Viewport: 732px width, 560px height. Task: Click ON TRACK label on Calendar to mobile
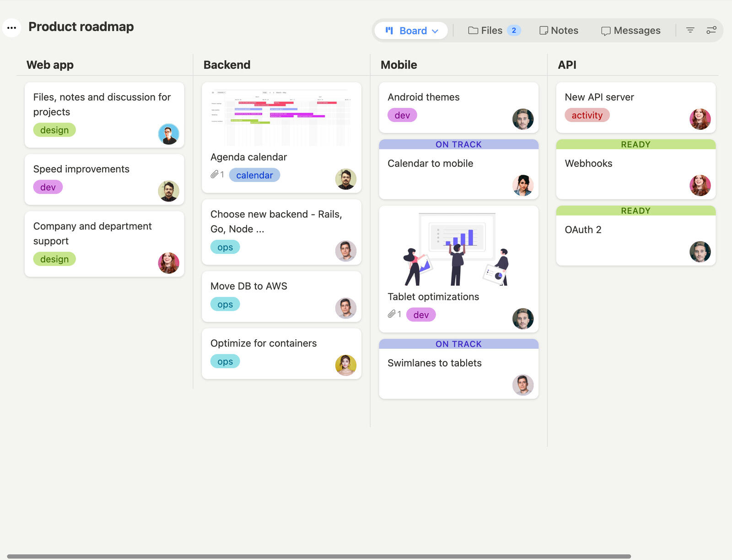pyautogui.click(x=458, y=144)
